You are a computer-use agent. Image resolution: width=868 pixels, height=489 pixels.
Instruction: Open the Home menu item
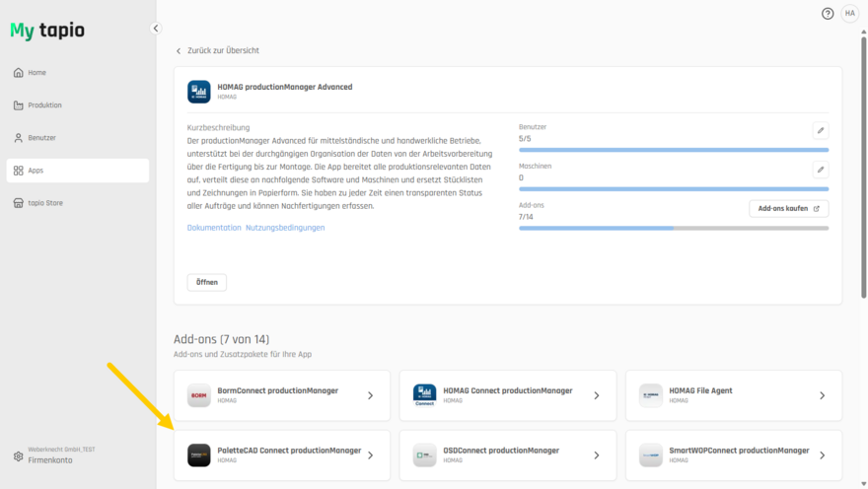pyautogui.click(x=78, y=73)
